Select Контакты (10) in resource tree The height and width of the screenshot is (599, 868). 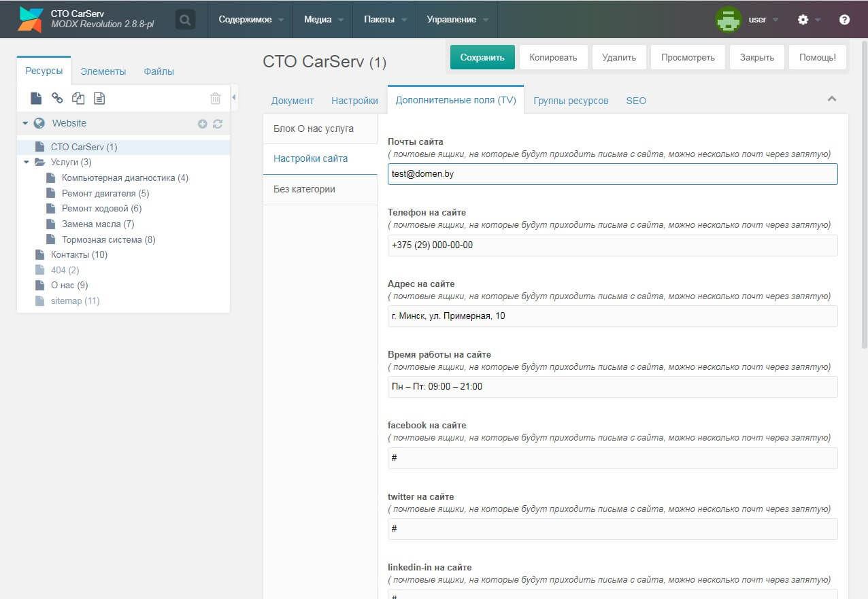pyautogui.click(x=79, y=255)
